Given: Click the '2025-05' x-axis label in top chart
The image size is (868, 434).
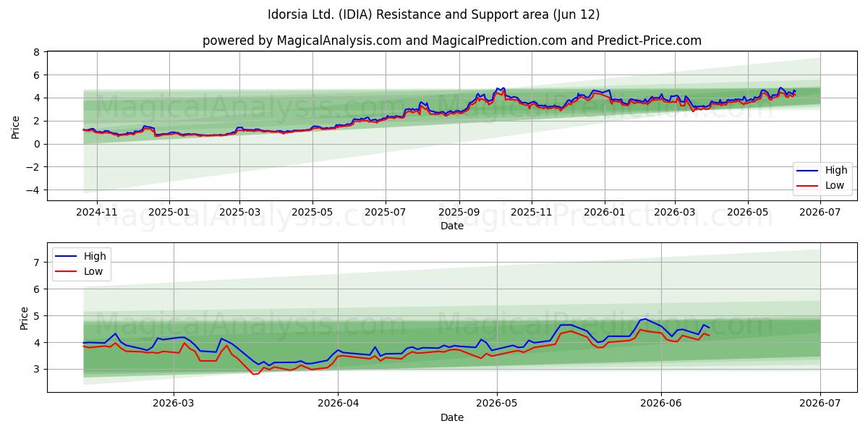Looking at the screenshot, I should pyautogui.click(x=312, y=213).
